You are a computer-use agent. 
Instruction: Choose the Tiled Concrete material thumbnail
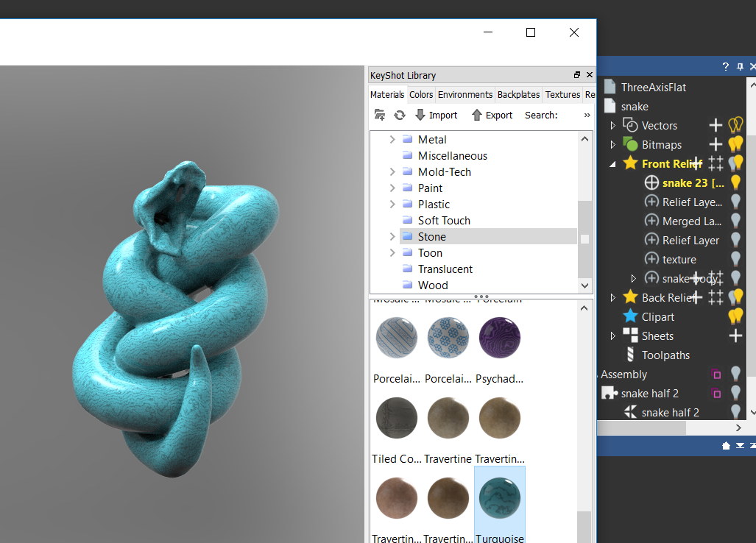396,418
